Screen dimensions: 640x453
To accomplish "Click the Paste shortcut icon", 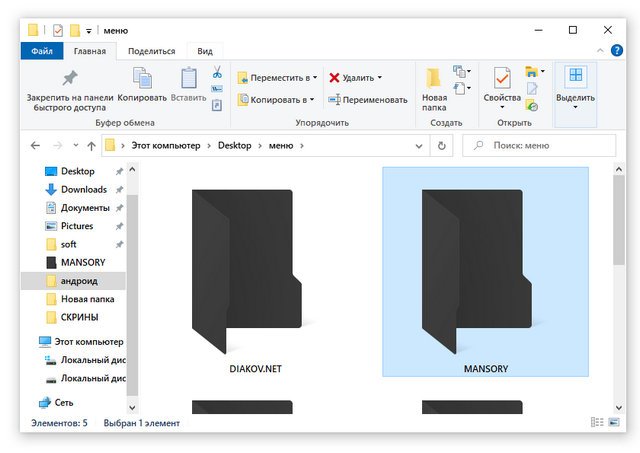I will (217, 105).
